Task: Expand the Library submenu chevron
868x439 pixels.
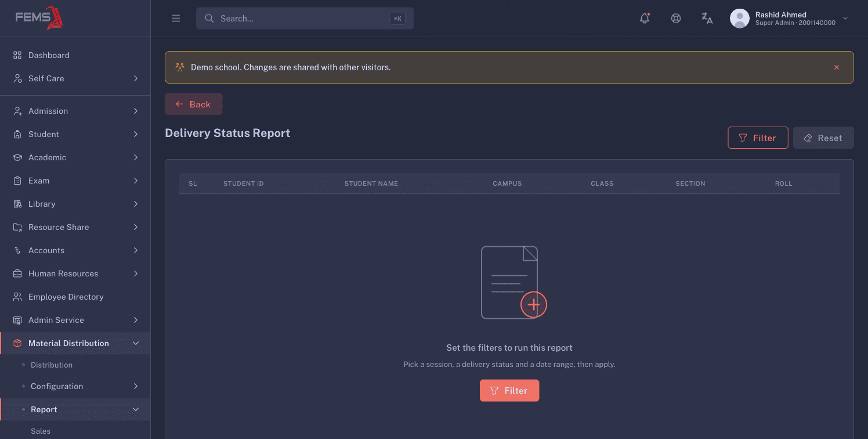Action: tap(136, 204)
